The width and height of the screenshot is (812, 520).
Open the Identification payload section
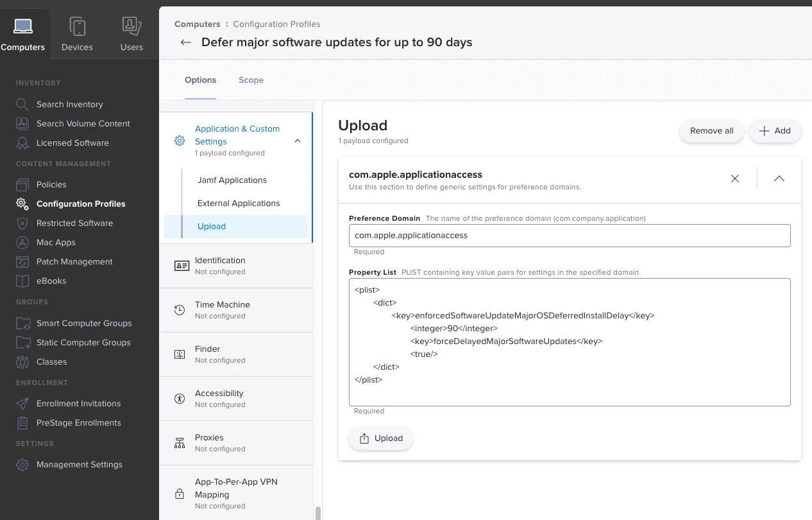[x=236, y=266]
